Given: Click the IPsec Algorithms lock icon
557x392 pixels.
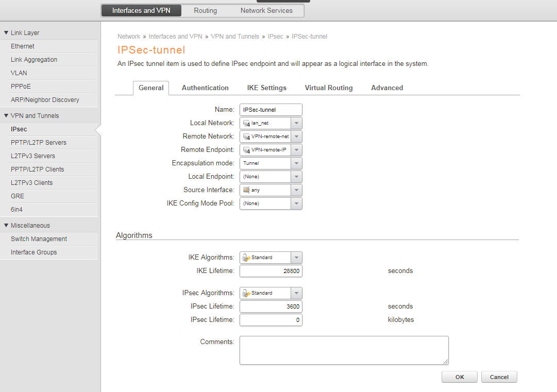Looking at the screenshot, I should coord(246,293).
